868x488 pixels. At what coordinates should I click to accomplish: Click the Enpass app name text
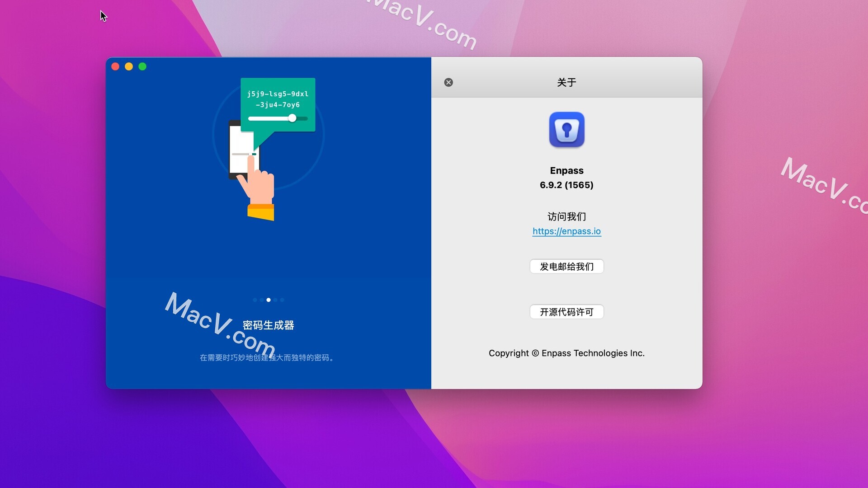tap(566, 170)
